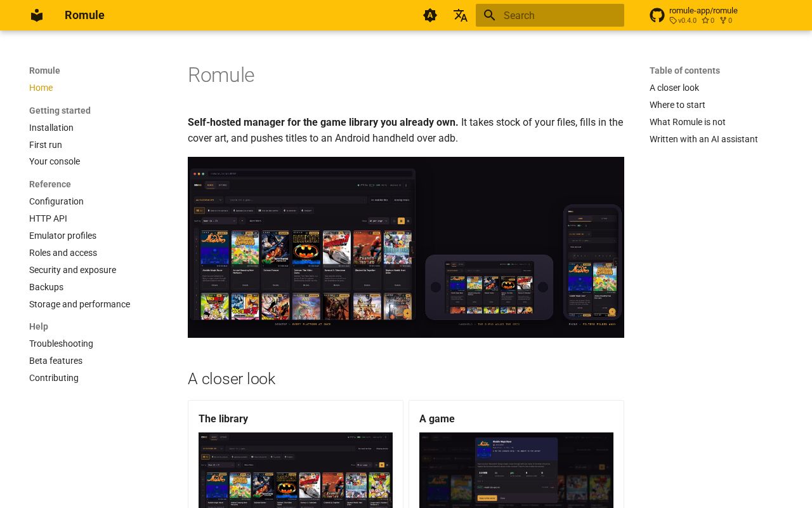Image resolution: width=812 pixels, height=508 pixels.
Task: Open the Storage and performance page
Action: 79,304
